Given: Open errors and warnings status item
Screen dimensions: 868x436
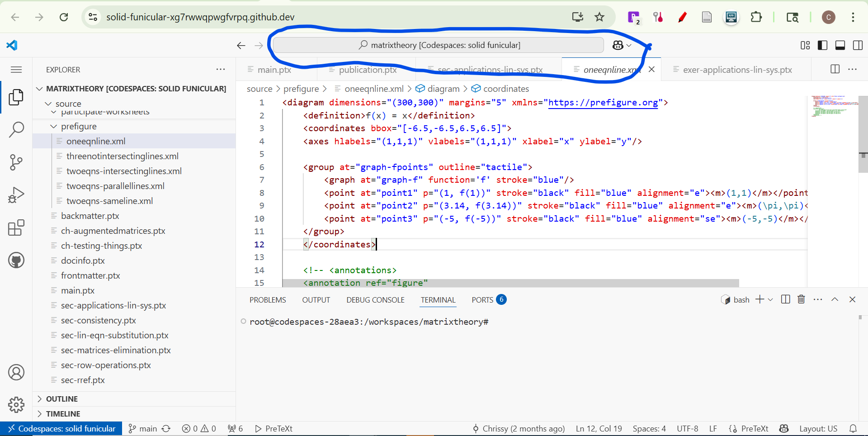Looking at the screenshot, I should click(x=199, y=428).
